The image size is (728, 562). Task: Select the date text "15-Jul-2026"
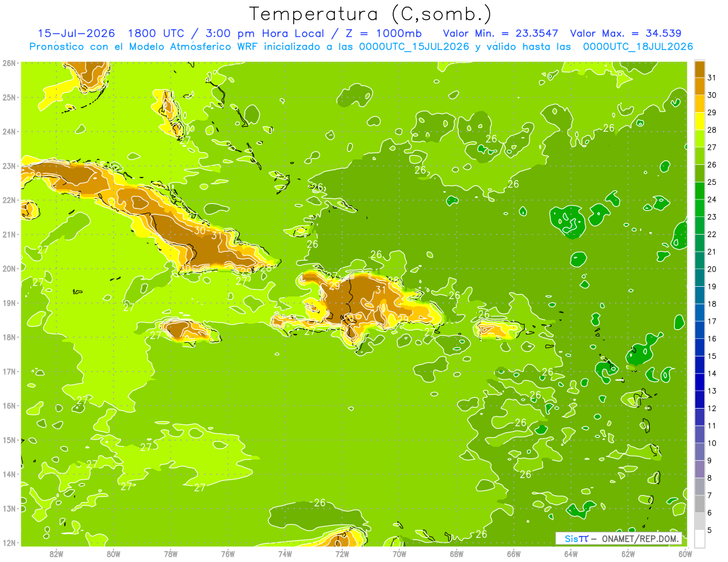(76, 33)
